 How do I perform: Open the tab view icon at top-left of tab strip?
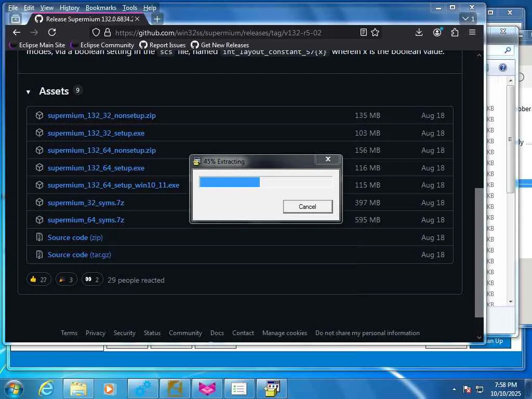(16, 19)
